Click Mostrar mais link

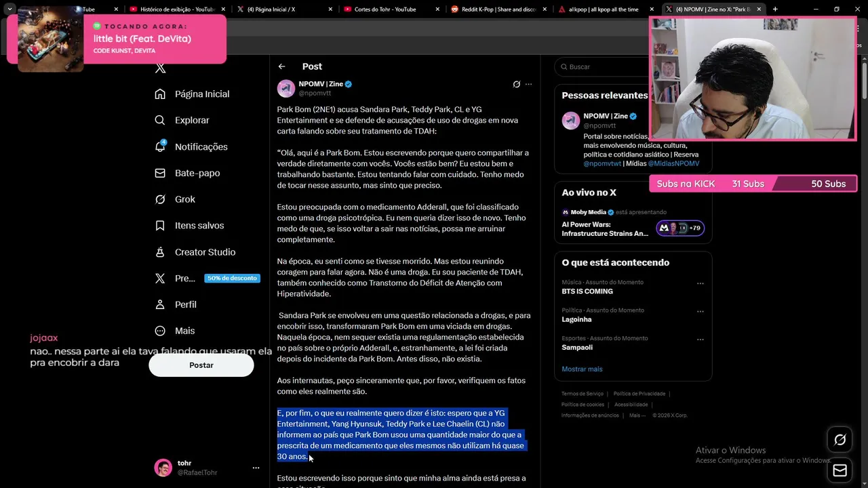[582, 369]
